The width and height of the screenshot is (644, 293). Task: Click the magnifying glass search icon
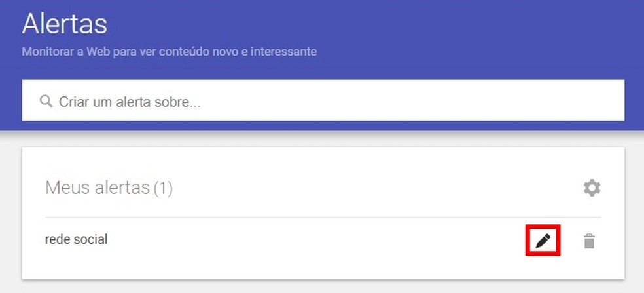point(46,102)
